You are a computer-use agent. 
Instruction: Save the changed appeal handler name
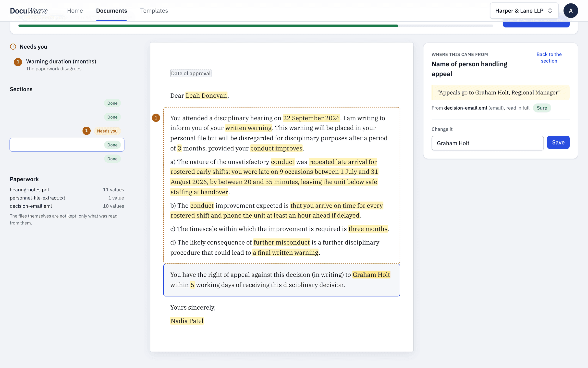pyautogui.click(x=558, y=143)
